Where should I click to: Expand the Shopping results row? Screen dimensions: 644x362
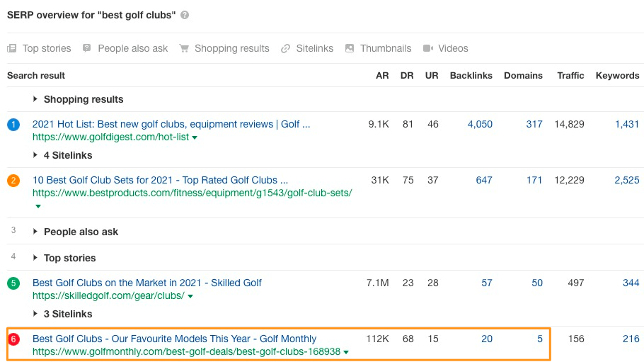point(35,99)
